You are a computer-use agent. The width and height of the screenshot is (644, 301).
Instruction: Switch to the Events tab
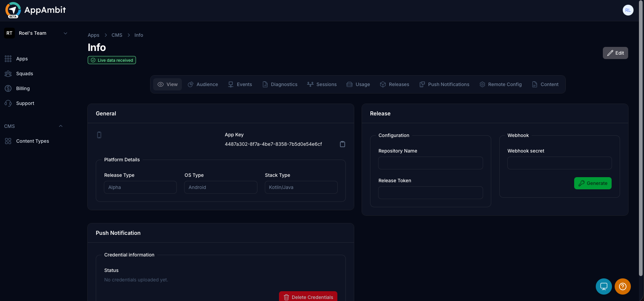tap(240, 84)
